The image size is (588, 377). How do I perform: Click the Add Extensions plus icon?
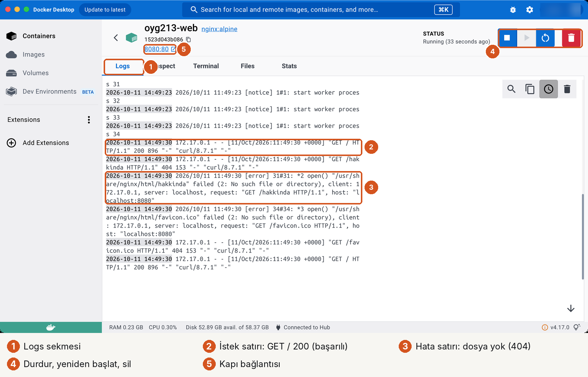click(11, 143)
